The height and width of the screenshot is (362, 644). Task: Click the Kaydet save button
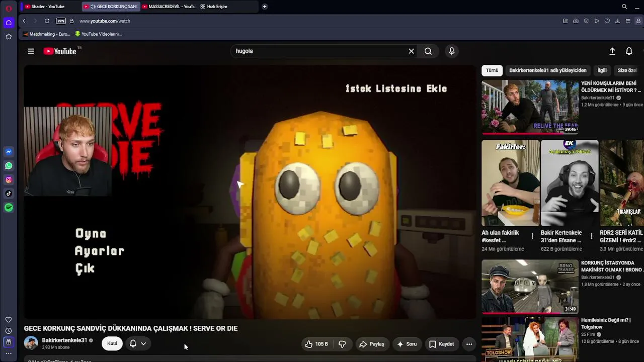[x=442, y=344]
